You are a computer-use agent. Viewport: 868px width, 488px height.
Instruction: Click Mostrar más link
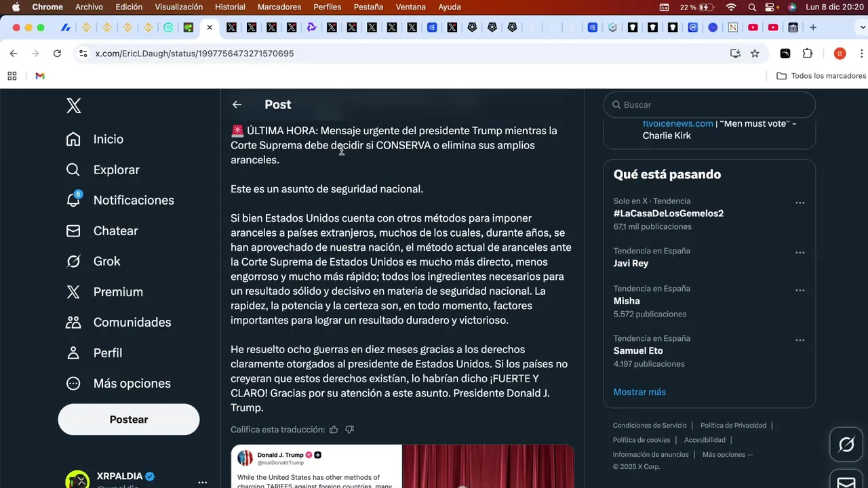tap(639, 392)
